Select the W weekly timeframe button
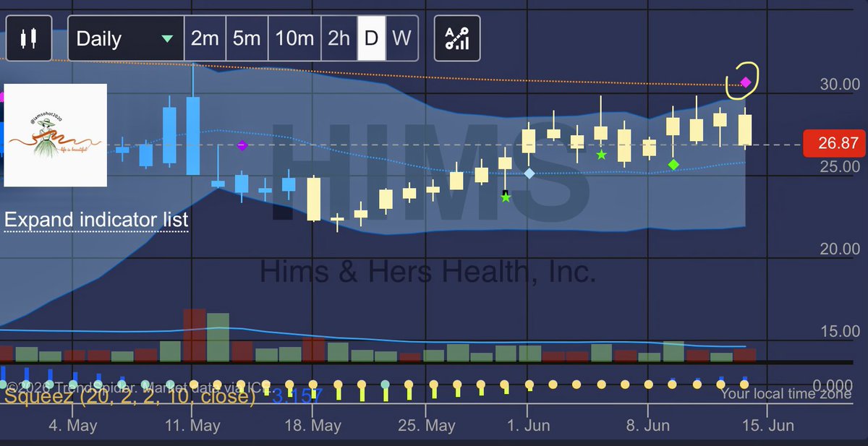Viewport: 868px width, 446px height. 401,38
